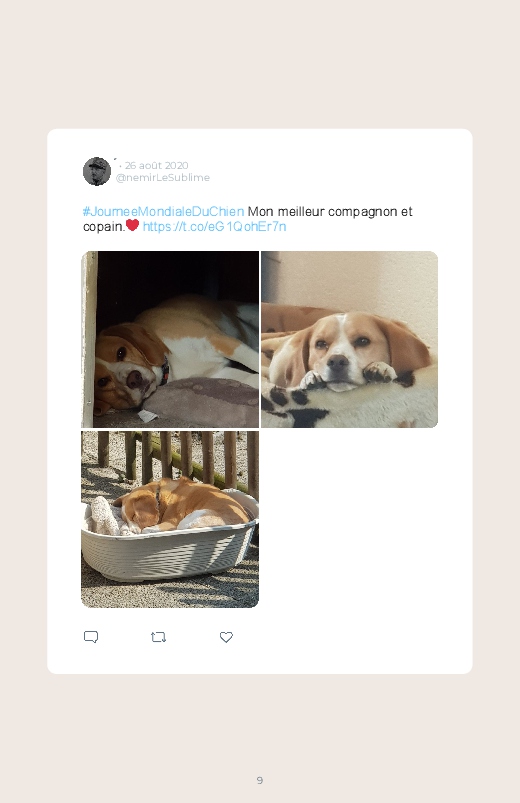Click the red heart emoji in the tweet
This screenshot has width=520, height=803.
[133, 225]
